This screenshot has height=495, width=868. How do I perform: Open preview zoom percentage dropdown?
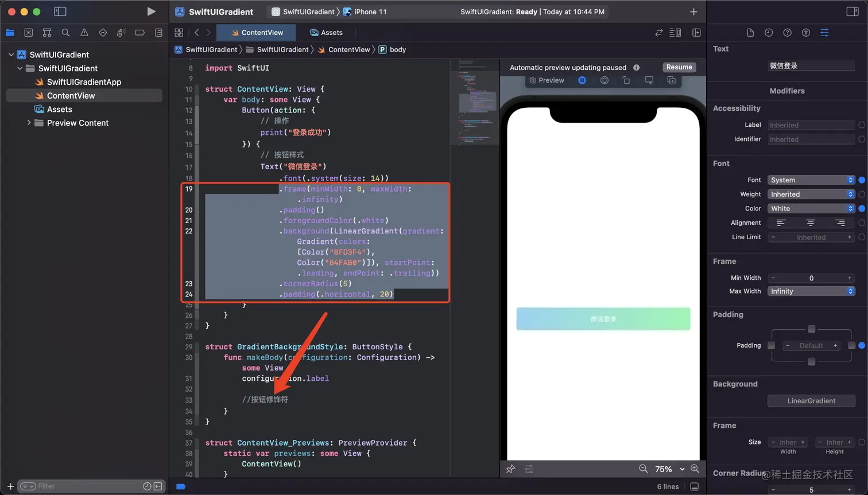pos(669,469)
